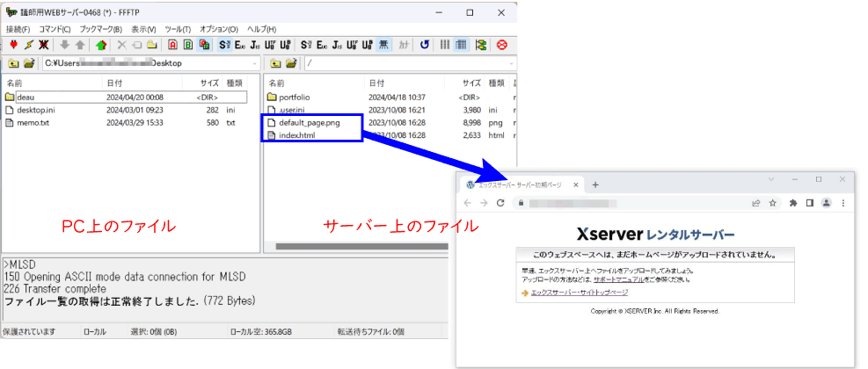
Task: Click the FFFTP connect icon
Action: click(14, 45)
